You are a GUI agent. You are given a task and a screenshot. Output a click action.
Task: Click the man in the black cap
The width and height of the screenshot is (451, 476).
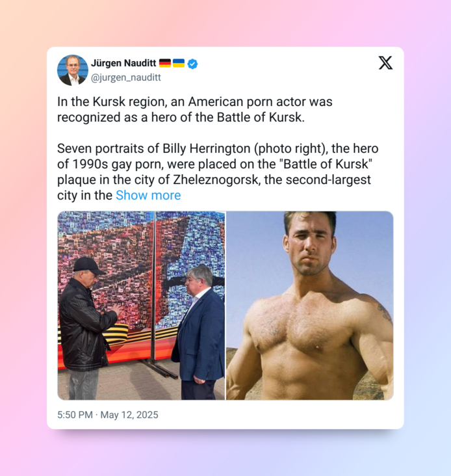click(x=86, y=328)
